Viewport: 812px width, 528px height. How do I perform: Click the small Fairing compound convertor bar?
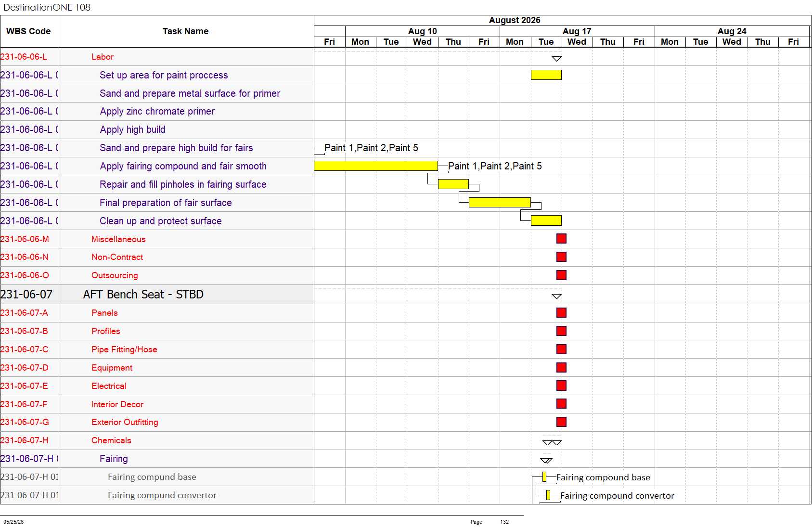point(548,495)
